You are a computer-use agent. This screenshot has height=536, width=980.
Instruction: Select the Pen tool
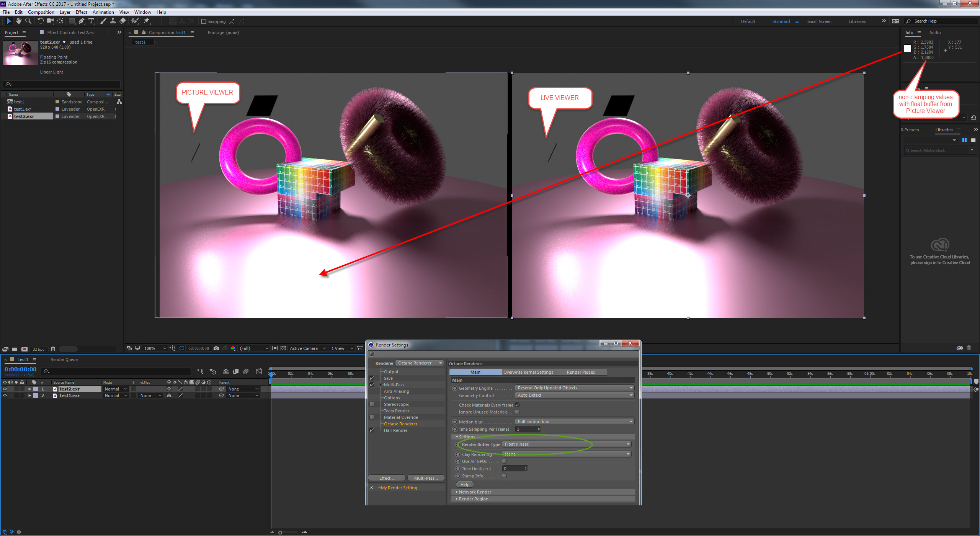click(81, 21)
